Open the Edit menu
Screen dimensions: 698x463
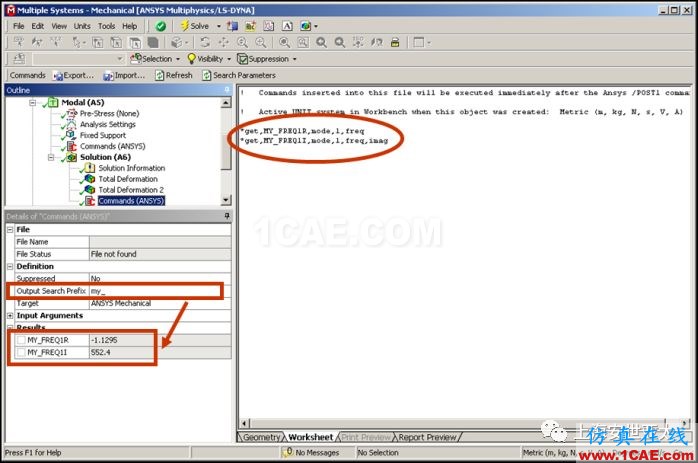click(x=38, y=26)
